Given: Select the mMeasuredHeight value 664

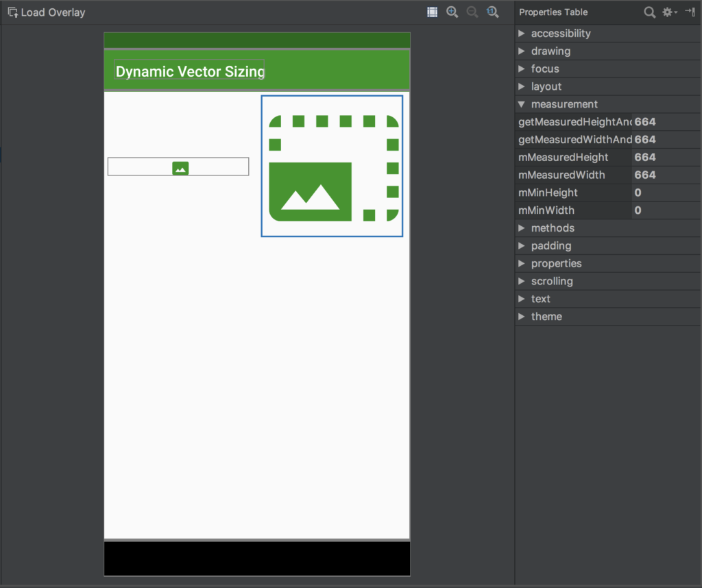Looking at the screenshot, I should [x=645, y=157].
